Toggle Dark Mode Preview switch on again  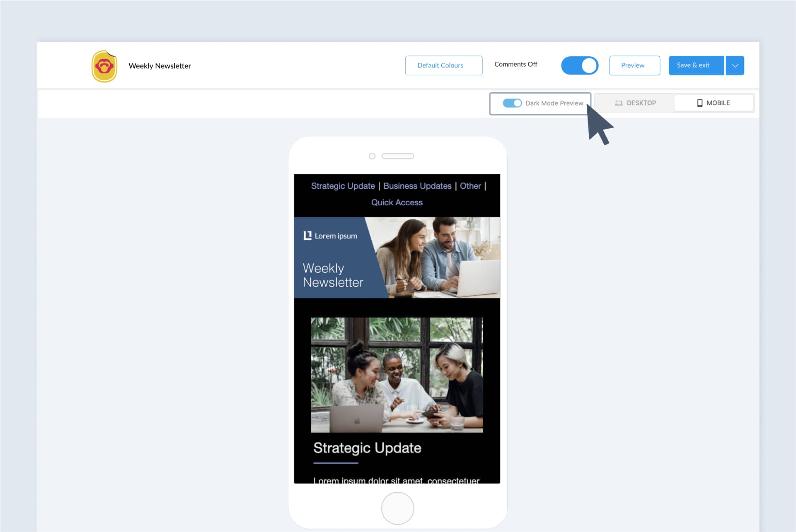pyautogui.click(x=513, y=103)
